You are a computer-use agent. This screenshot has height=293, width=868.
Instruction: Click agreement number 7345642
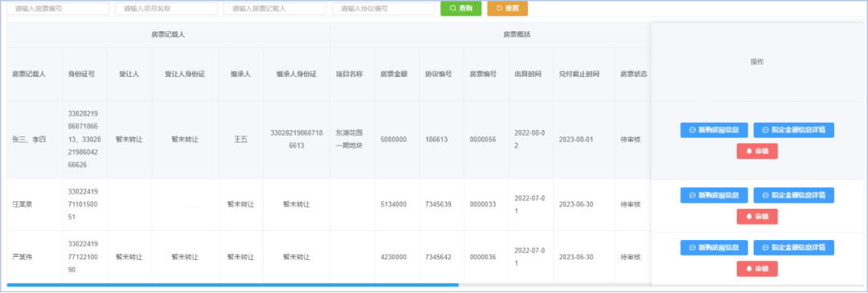[x=439, y=257]
